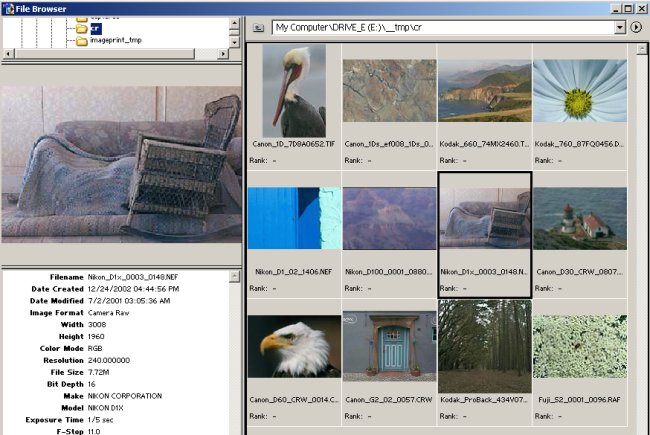Screen dimensions: 650x435
Task: Click filename Canon_G2_02_0057.CRW label
Action: click(x=389, y=400)
